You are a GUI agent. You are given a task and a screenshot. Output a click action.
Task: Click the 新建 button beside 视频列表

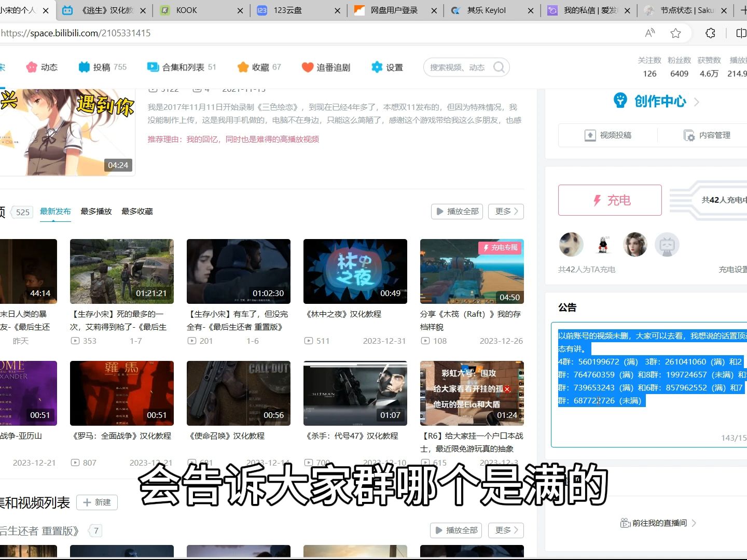click(x=97, y=502)
